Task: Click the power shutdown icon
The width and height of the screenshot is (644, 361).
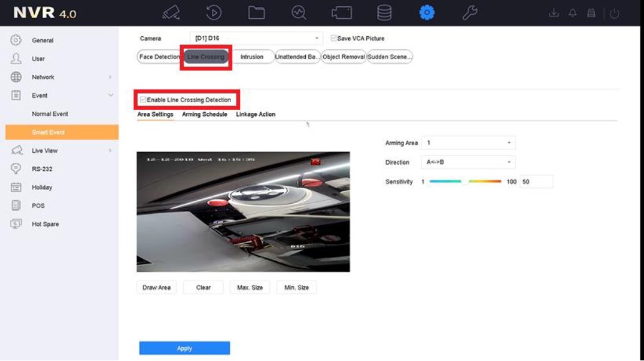Action: pyautogui.click(x=614, y=13)
